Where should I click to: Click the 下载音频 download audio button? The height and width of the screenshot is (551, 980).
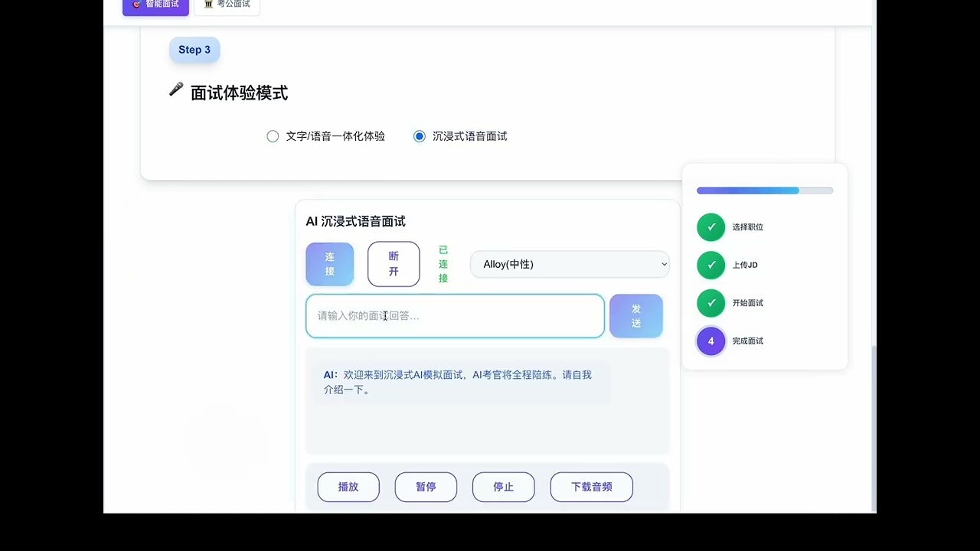tap(591, 487)
